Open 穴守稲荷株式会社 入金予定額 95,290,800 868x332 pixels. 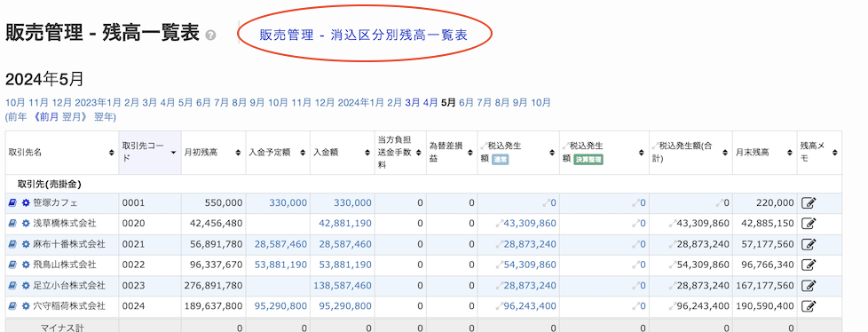click(x=280, y=306)
